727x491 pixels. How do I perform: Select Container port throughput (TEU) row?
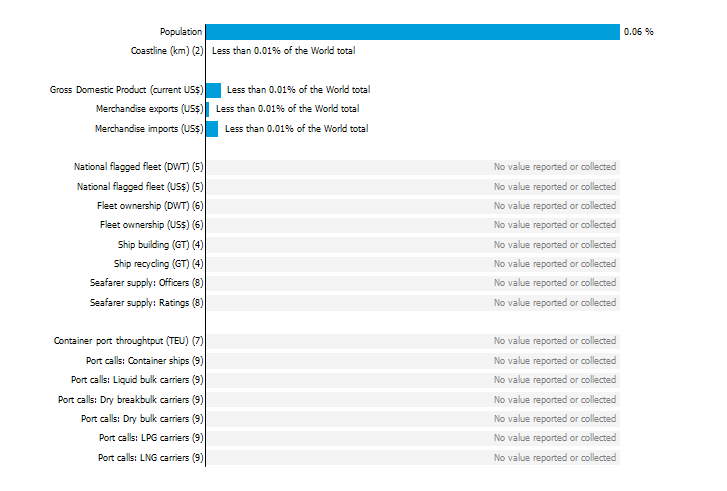point(413,341)
